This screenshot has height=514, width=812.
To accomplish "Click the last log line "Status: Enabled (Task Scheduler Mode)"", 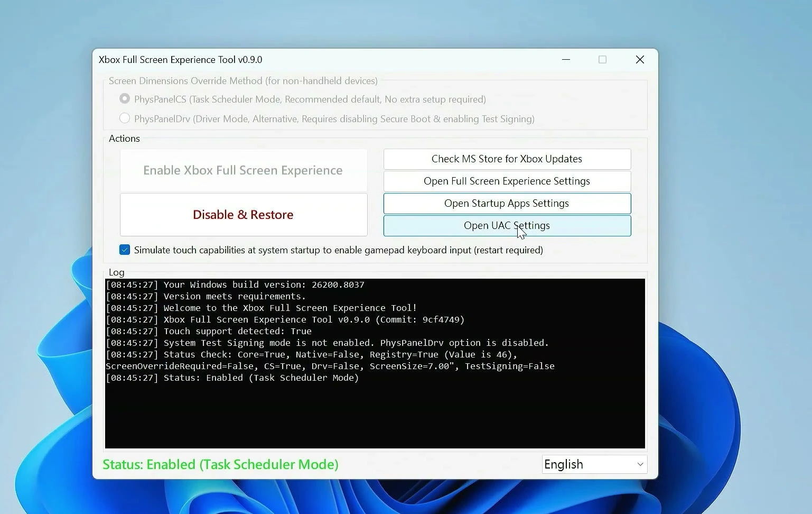I will click(232, 378).
